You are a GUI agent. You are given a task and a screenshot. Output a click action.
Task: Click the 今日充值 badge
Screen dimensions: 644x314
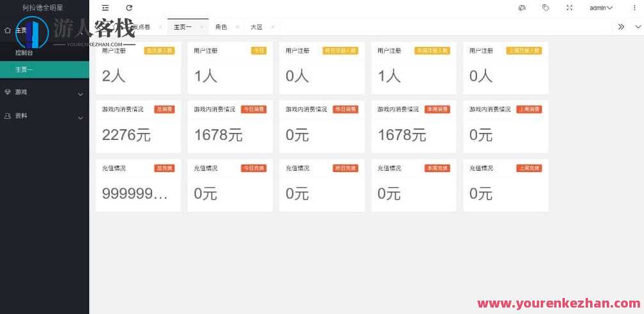point(254,168)
